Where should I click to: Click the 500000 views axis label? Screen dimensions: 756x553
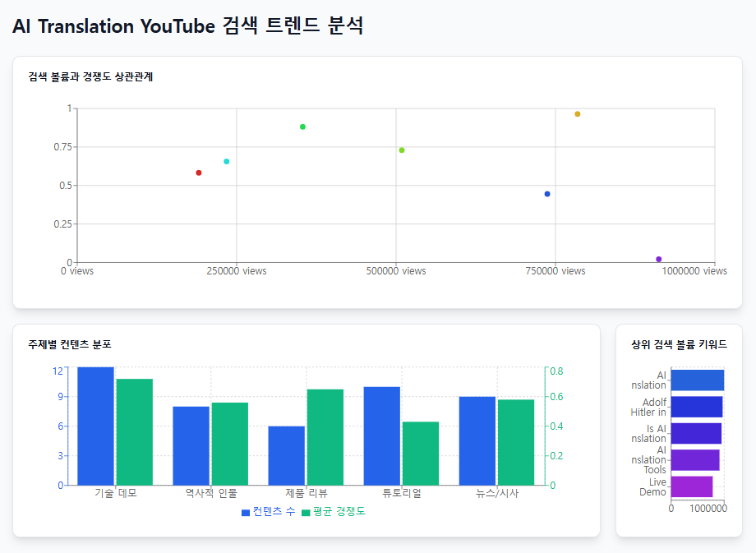396,271
